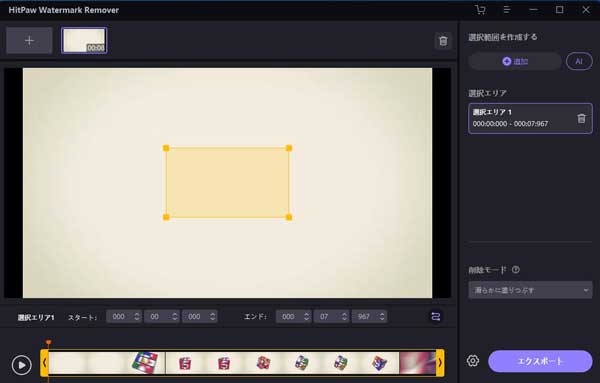The image size is (600, 383).
Task: Adjust start minutes stepper arrows
Action: click(x=137, y=316)
